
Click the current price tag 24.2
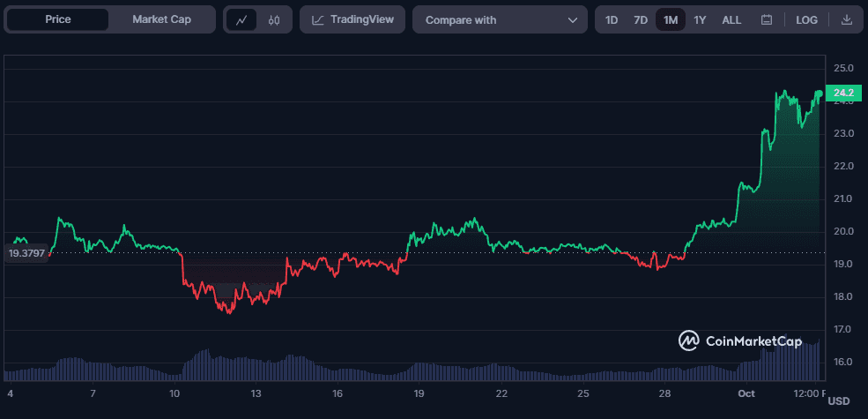(842, 92)
